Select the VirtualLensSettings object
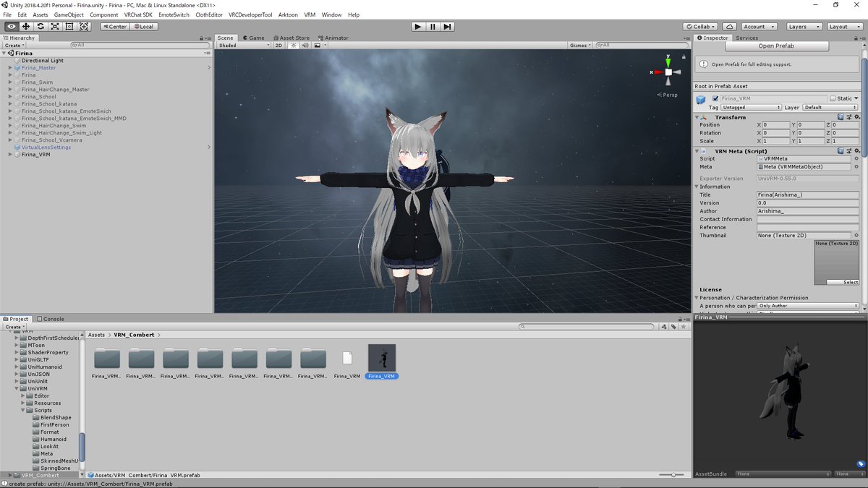This screenshot has width=868, height=488. pos(46,147)
